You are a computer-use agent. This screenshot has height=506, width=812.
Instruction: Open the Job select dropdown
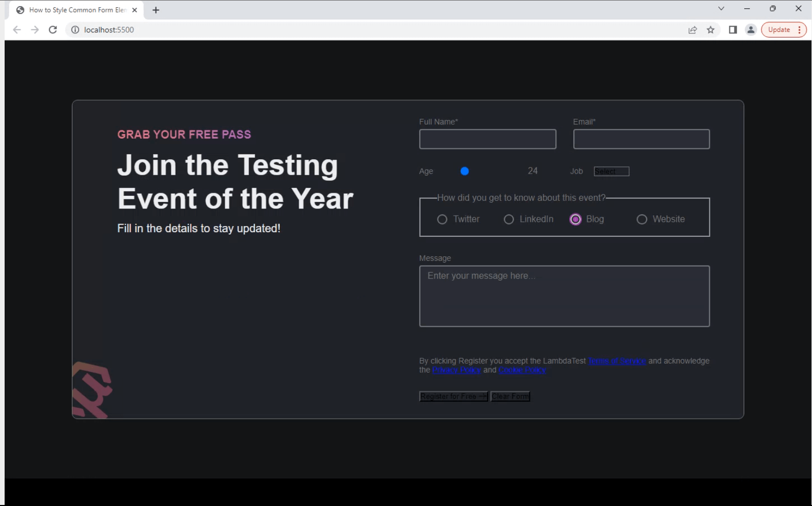(611, 172)
